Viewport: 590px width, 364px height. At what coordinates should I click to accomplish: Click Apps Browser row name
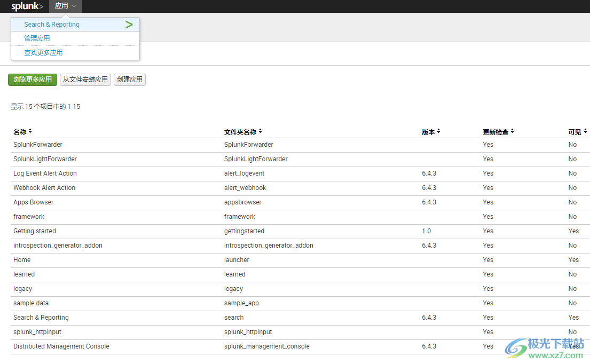tap(34, 202)
